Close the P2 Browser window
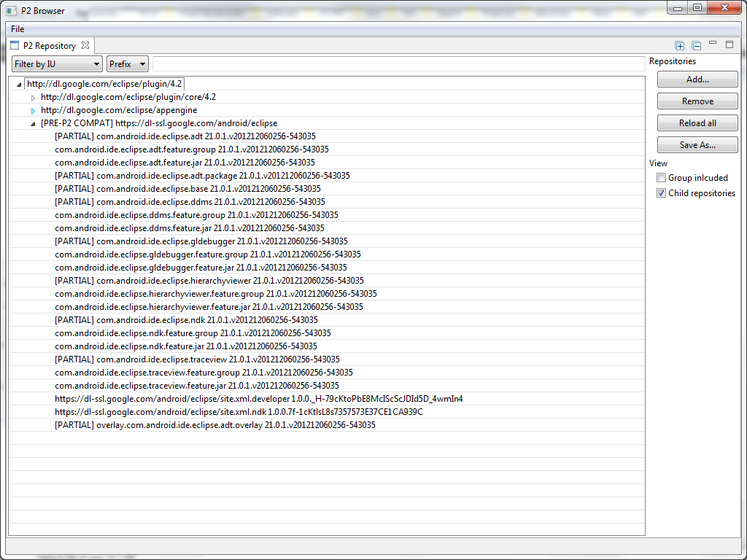The width and height of the screenshot is (747, 560). coord(724,7)
